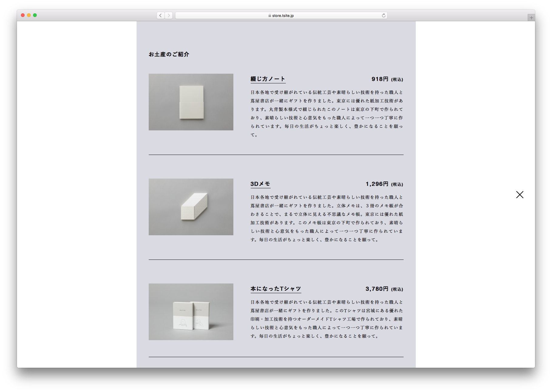Image resolution: width=552 pixels, height=392 pixels.
Task: Open the 本になったTシャツ product link
Action: click(276, 289)
